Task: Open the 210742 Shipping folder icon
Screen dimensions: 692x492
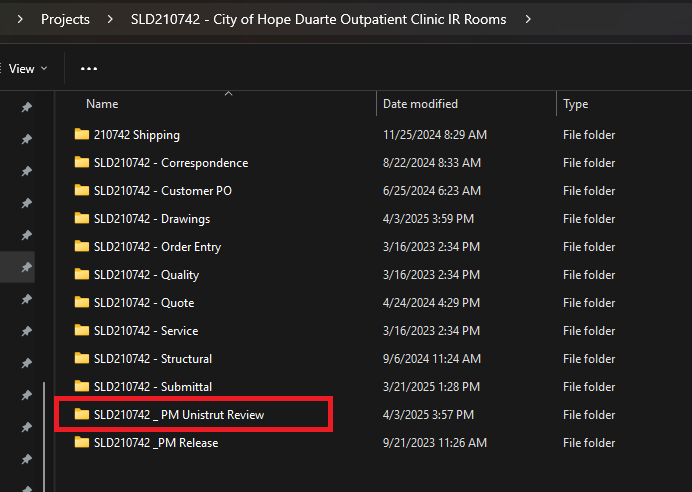Action: pos(82,134)
